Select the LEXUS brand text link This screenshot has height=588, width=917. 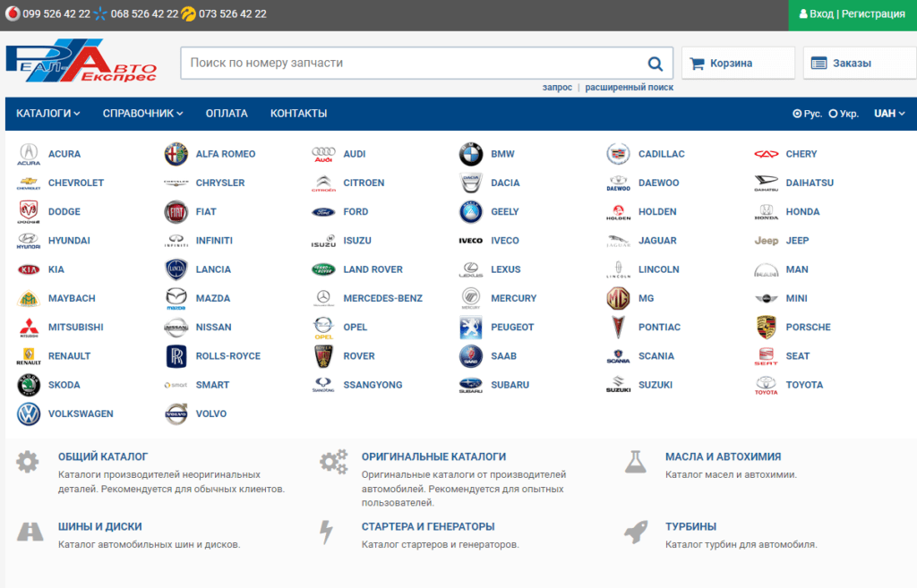tap(505, 269)
